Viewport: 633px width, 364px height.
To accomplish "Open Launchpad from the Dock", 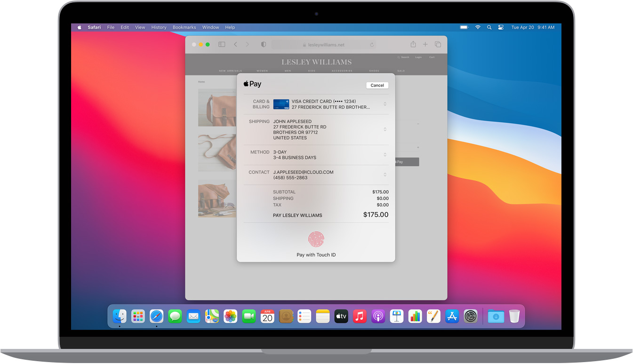I will coord(138,316).
